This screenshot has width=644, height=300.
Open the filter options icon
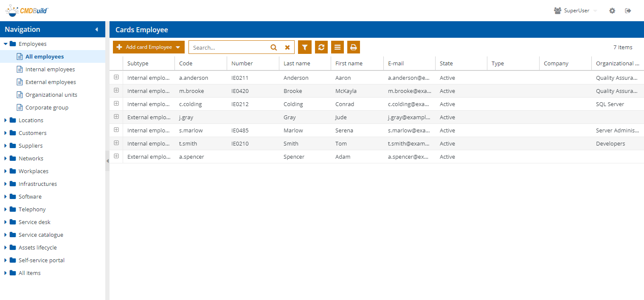point(304,47)
